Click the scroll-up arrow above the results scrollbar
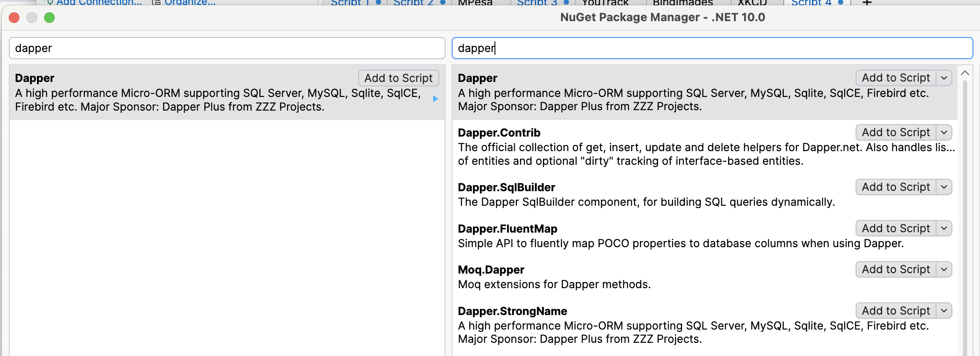The height and width of the screenshot is (356, 980). coord(965,73)
